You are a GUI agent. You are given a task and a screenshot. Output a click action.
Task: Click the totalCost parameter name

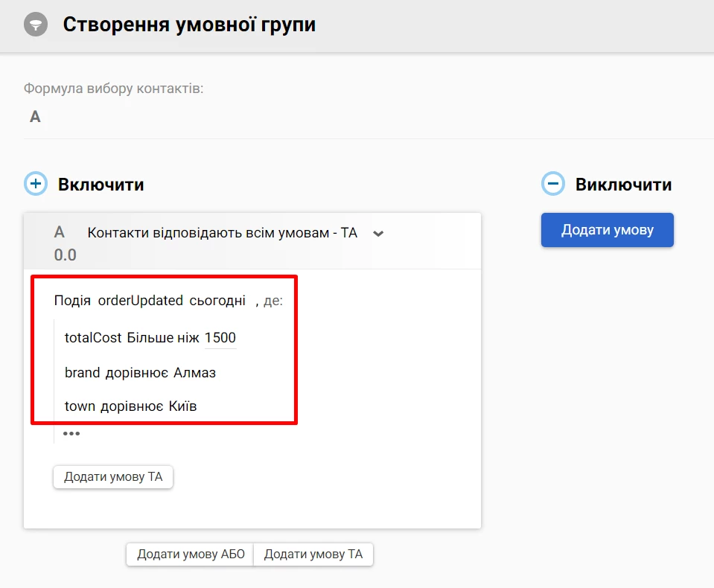tap(93, 338)
